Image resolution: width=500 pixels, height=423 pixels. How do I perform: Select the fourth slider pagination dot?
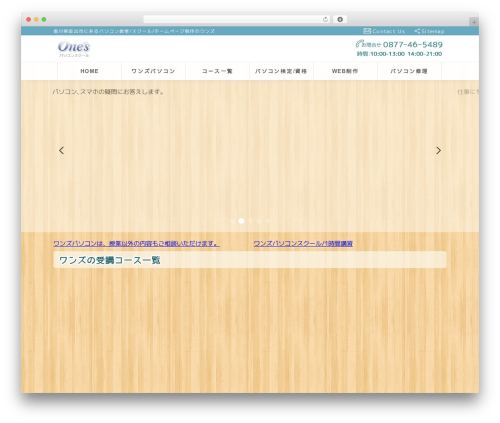[x=259, y=221]
